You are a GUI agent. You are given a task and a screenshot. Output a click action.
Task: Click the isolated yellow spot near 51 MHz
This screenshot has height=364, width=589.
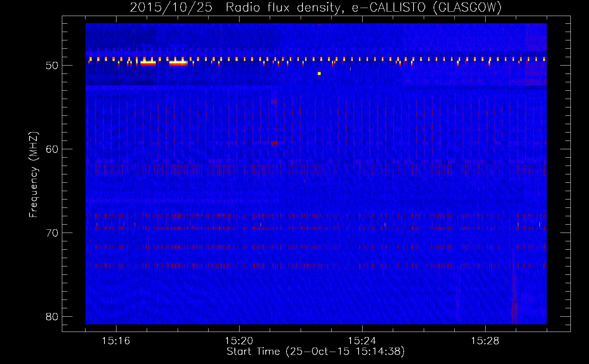point(319,74)
